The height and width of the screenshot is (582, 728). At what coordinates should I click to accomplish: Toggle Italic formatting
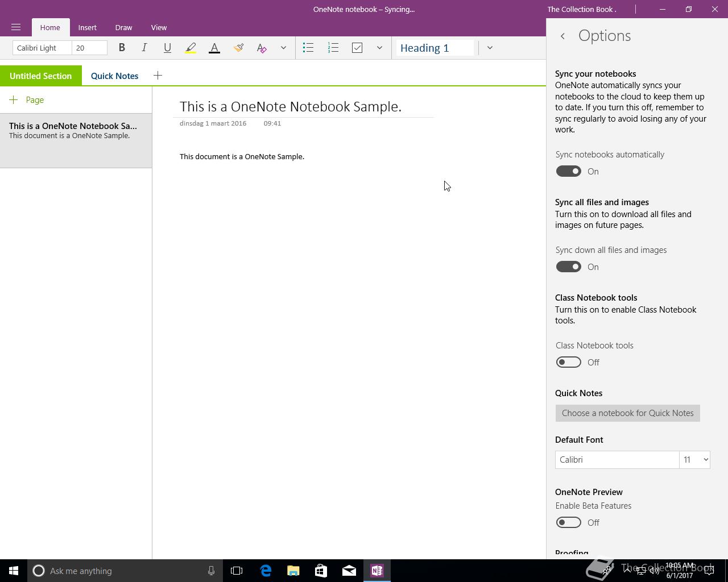coord(144,48)
